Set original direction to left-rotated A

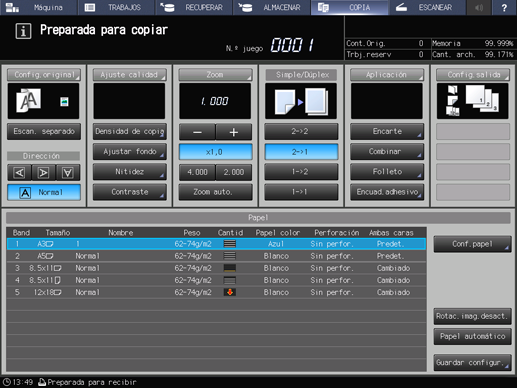pos(19,172)
